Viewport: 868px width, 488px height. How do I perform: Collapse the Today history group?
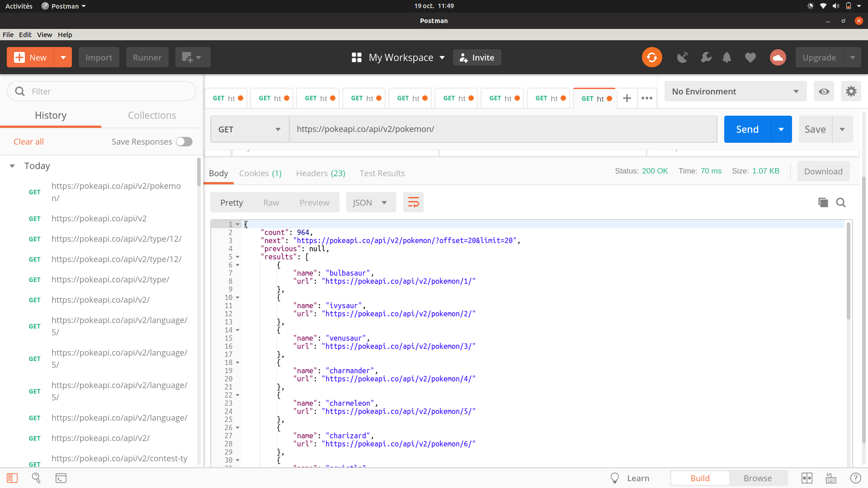12,166
